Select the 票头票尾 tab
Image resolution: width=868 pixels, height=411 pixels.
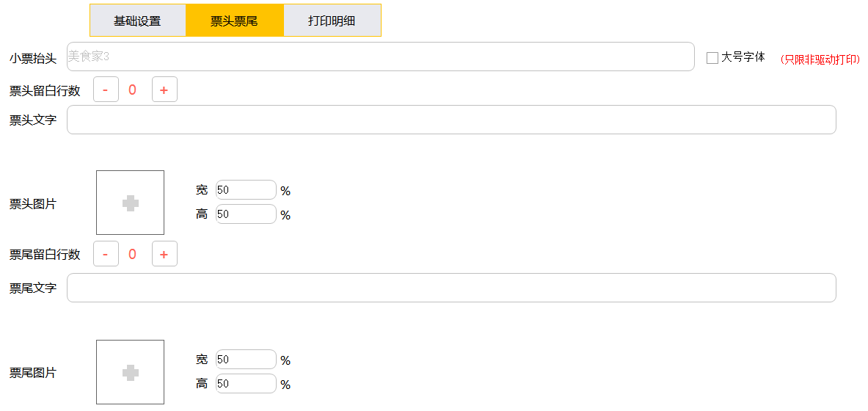234,21
